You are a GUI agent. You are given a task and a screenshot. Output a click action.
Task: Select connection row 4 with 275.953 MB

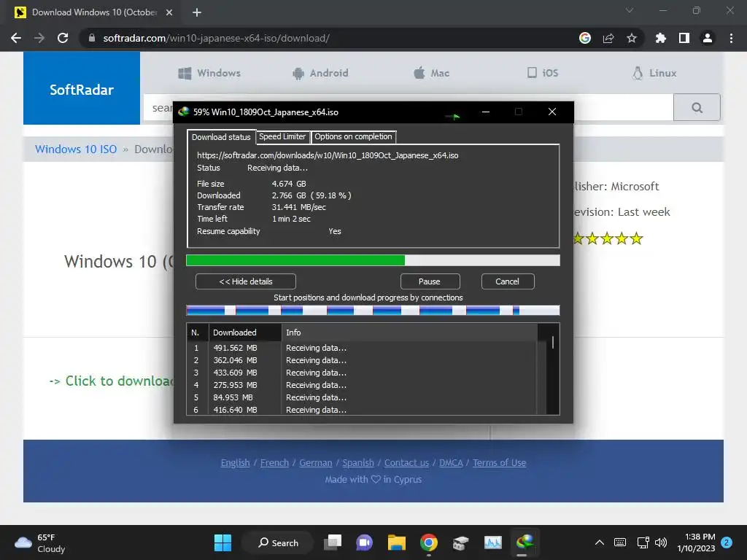(362, 385)
